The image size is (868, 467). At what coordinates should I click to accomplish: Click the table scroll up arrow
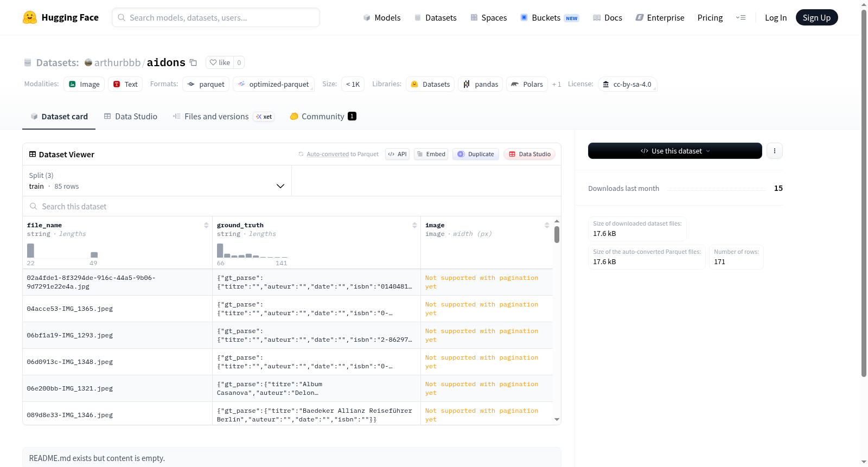557,221
